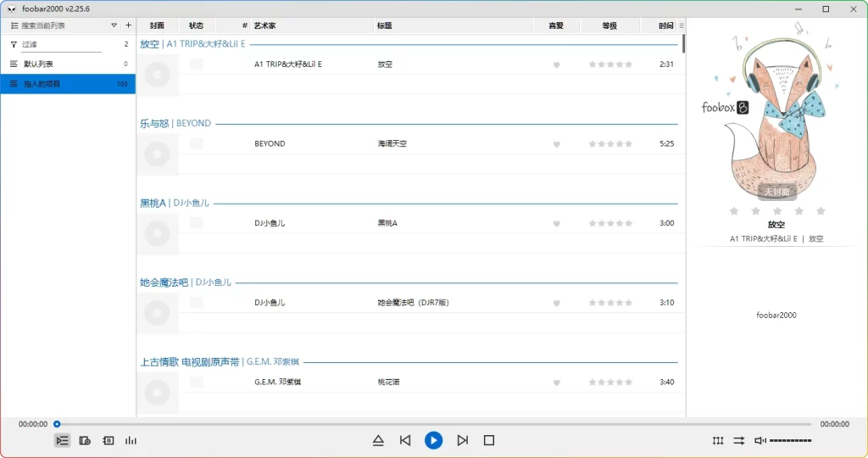Collapse the 乐与怒 | BEYOND group header
The width and height of the screenshot is (868, 458).
pyautogui.click(x=408, y=123)
